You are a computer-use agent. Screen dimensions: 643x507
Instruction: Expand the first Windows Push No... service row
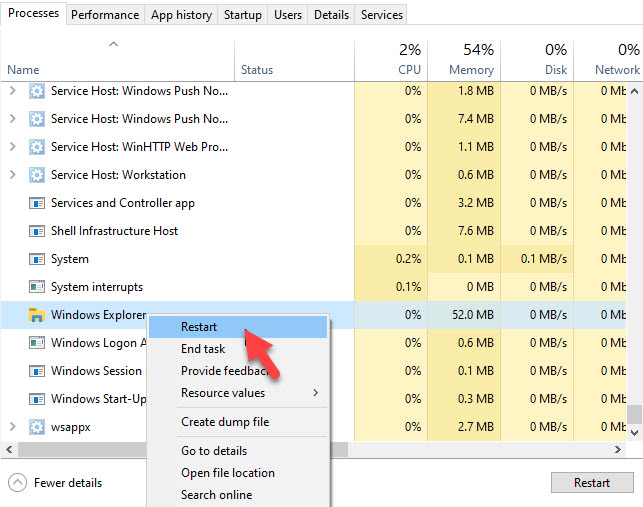pos(13,91)
